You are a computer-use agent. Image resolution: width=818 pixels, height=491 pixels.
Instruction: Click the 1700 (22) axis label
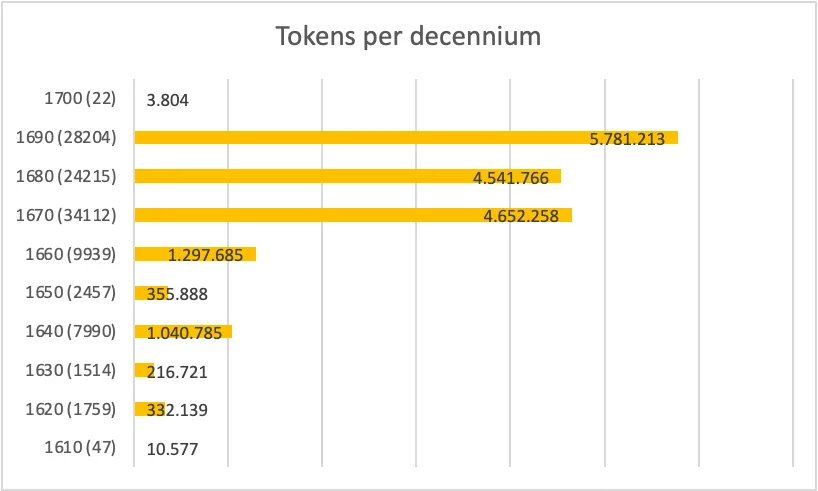[x=81, y=99]
